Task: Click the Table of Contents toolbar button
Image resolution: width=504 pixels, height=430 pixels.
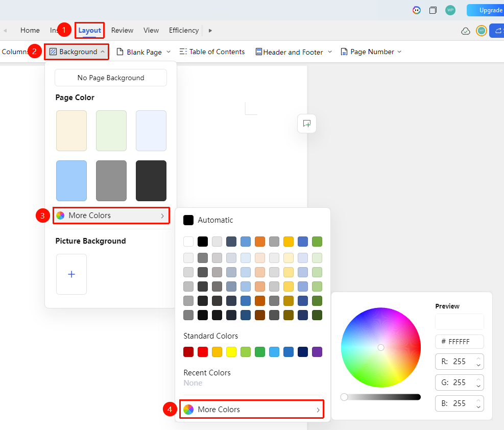Action: [x=212, y=52]
